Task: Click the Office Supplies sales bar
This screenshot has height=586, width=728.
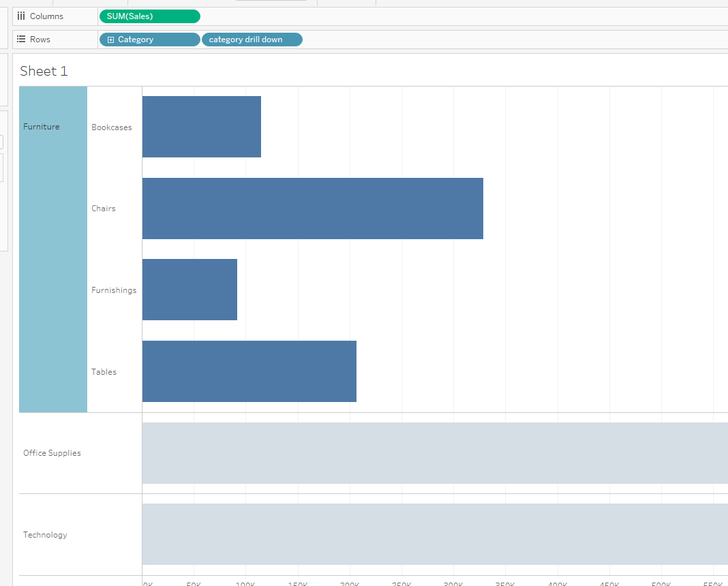Action: [x=435, y=453]
